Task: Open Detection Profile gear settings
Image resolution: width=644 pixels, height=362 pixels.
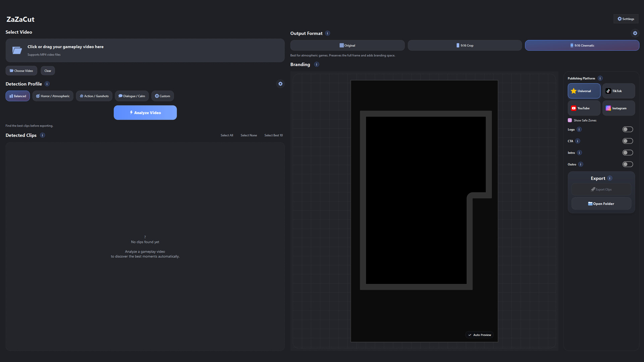Action: pyautogui.click(x=280, y=84)
